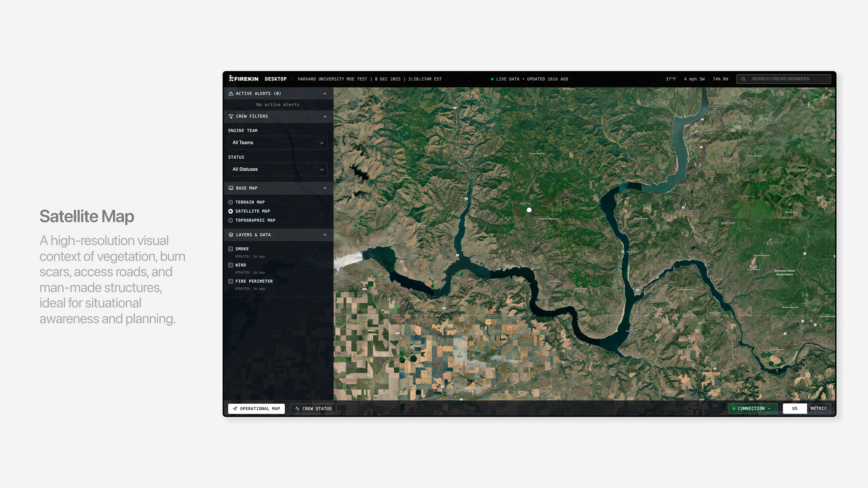Click the Crew Filters funnel icon
The height and width of the screenshot is (488, 868).
tap(231, 116)
